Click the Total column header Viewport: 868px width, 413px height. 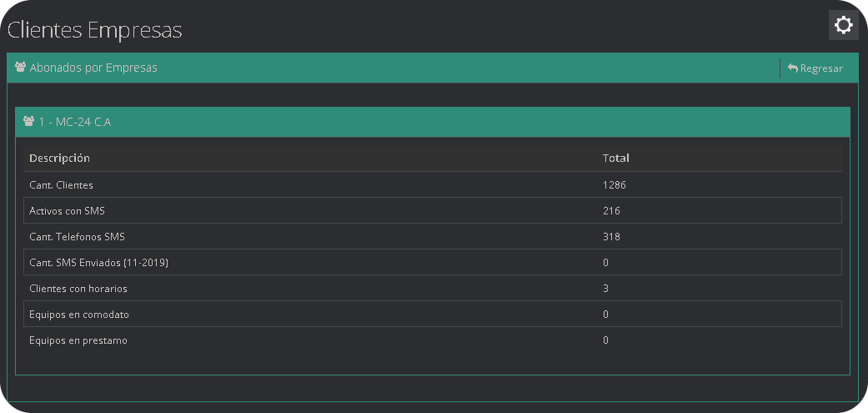[615, 158]
